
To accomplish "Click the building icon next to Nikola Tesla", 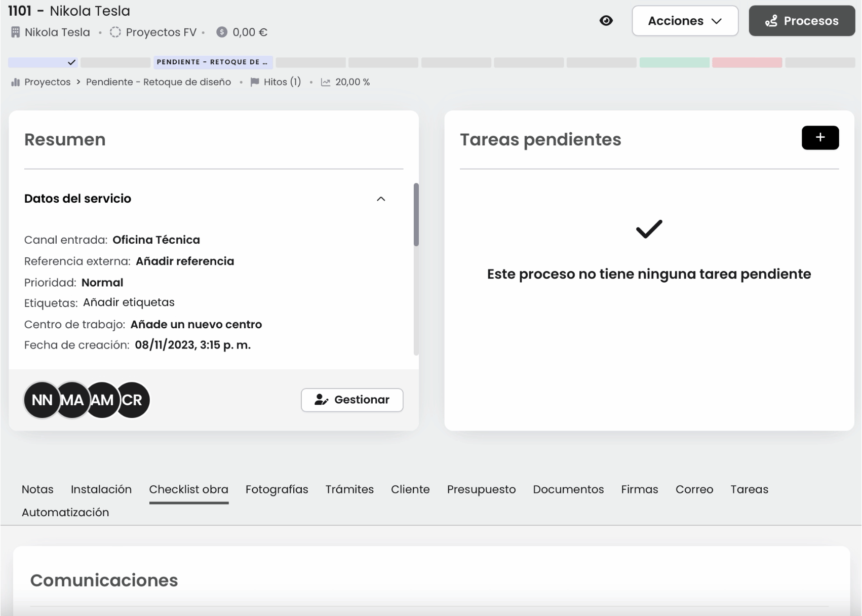I will [x=16, y=32].
